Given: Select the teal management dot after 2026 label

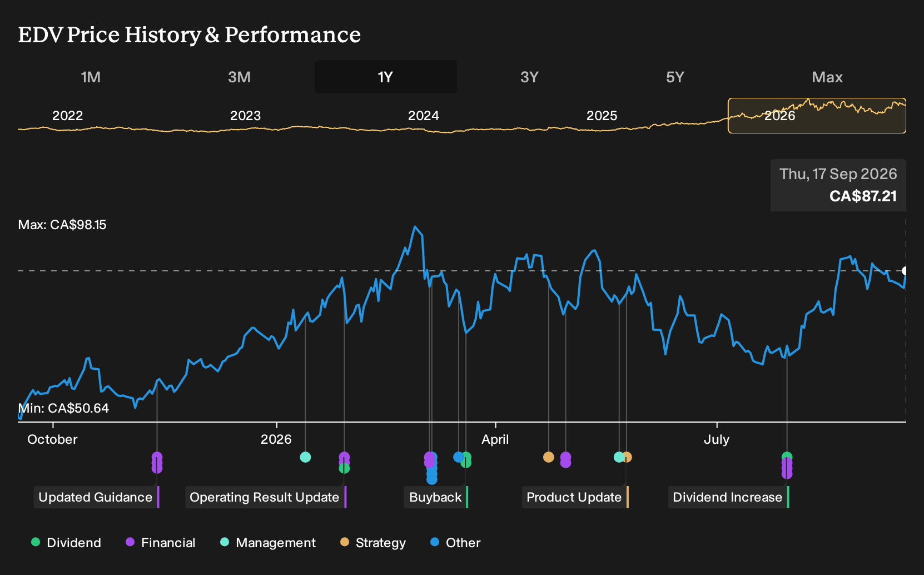Looking at the screenshot, I should (x=305, y=457).
